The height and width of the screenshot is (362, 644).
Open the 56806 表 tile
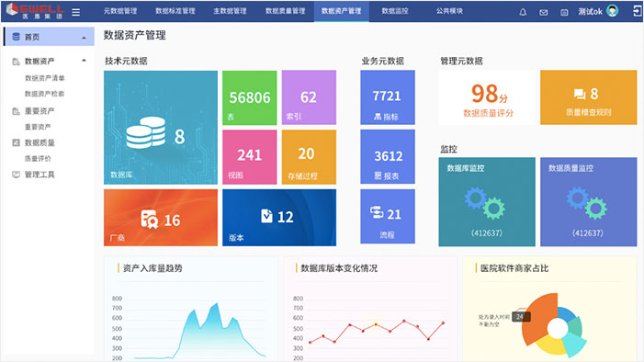[x=250, y=97]
